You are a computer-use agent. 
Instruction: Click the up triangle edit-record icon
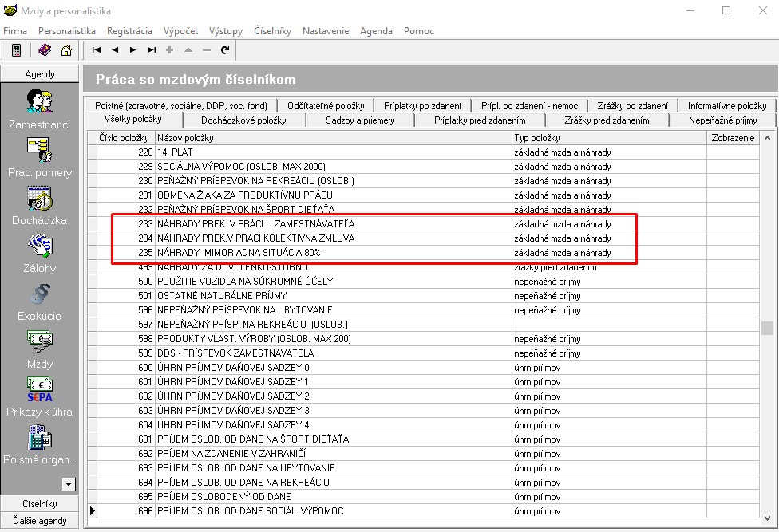click(188, 49)
